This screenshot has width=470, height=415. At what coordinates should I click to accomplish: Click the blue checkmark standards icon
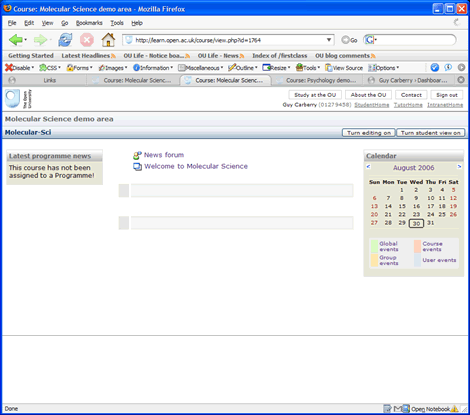pos(434,68)
